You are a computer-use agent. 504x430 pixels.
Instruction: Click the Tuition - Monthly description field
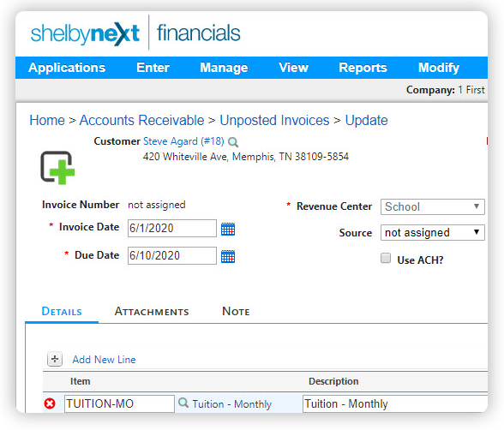coord(395,403)
